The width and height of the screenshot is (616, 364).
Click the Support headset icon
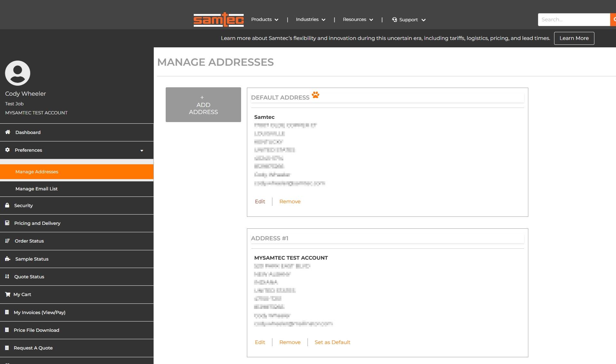[395, 20]
